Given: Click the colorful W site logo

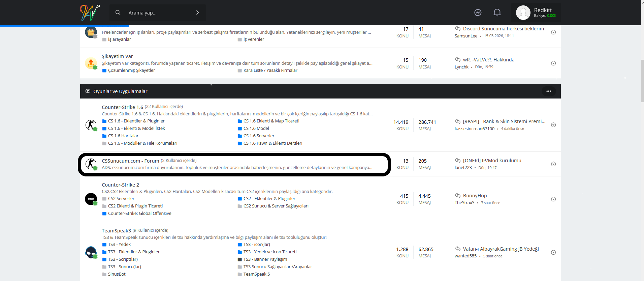Looking at the screenshot, I should pyautogui.click(x=90, y=12).
